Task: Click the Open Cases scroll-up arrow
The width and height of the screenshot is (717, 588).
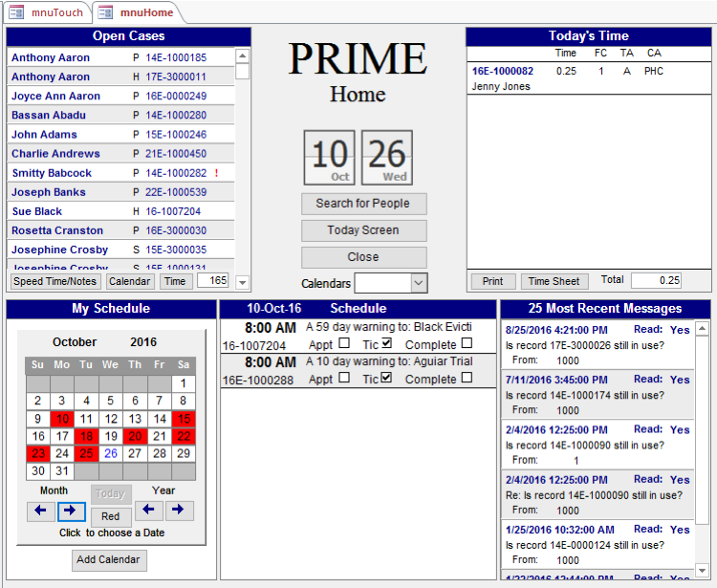Action: [x=243, y=56]
